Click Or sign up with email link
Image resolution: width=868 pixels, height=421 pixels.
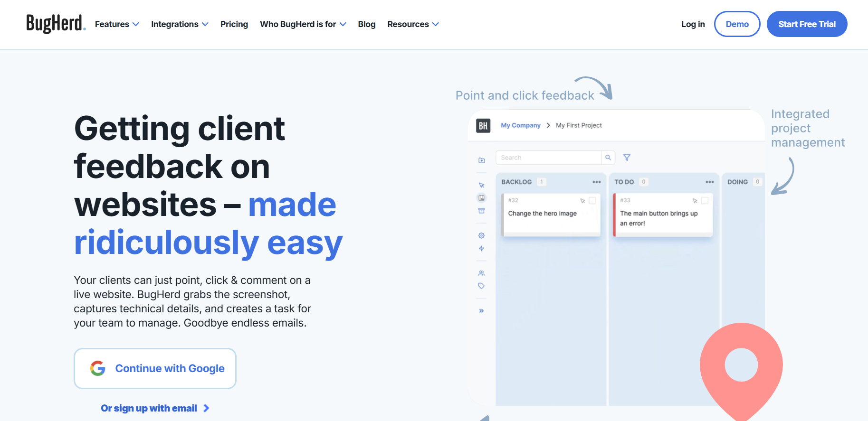click(x=149, y=408)
